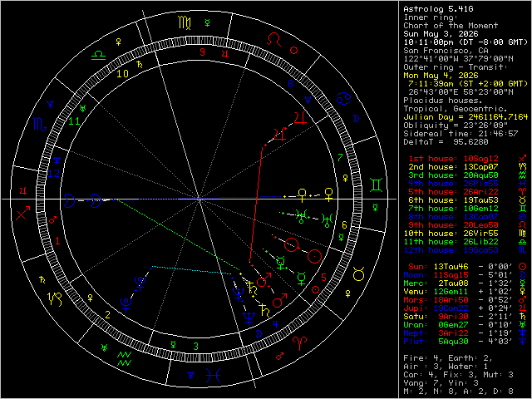Click the 'Julian Day = 2461164.7164' line
532x399 pixels.
[465, 117]
